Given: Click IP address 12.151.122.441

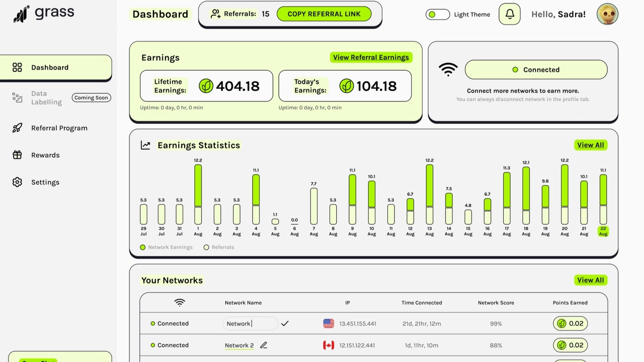Looking at the screenshot, I should 357,346.
